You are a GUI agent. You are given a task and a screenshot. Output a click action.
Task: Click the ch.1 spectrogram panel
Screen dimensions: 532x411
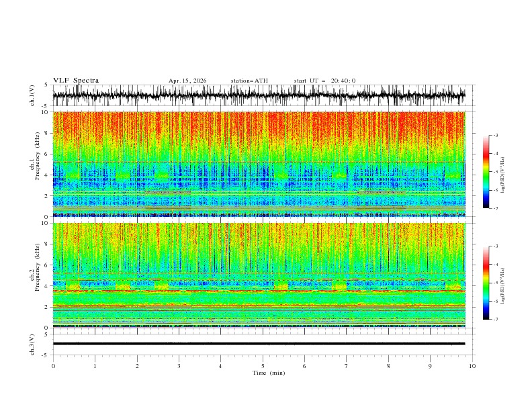(259, 164)
